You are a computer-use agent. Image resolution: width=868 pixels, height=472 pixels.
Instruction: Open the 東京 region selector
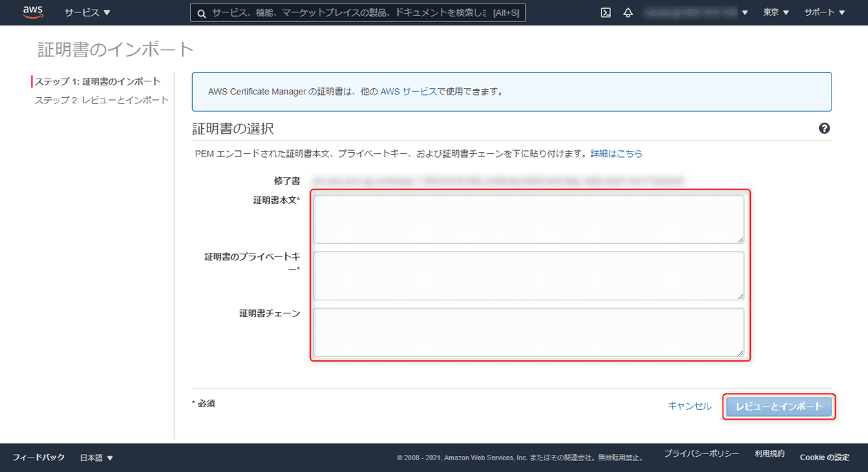tap(775, 12)
